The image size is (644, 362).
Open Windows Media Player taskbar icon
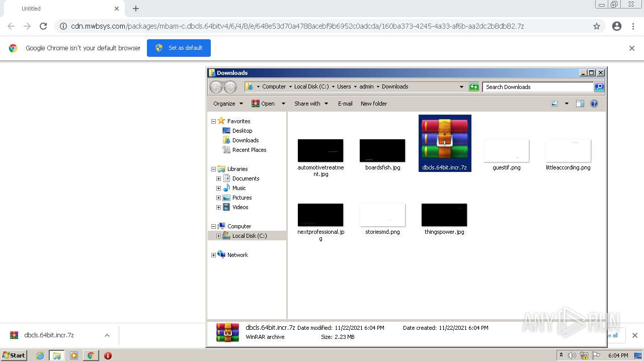tap(74, 355)
